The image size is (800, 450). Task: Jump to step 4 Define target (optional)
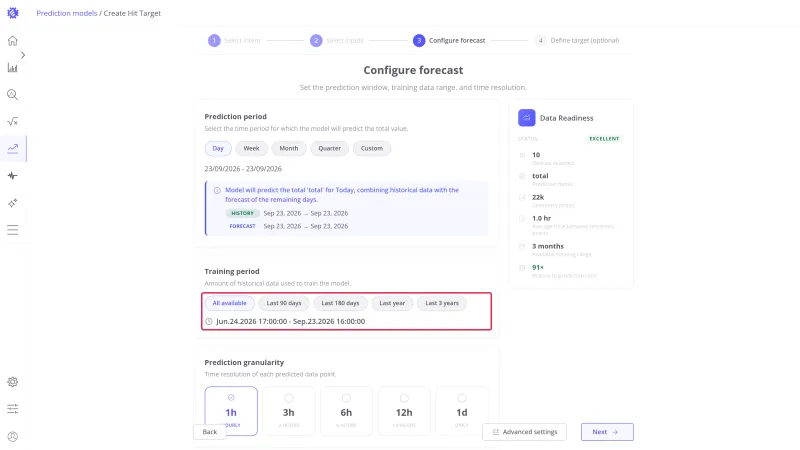(x=577, y=40)
